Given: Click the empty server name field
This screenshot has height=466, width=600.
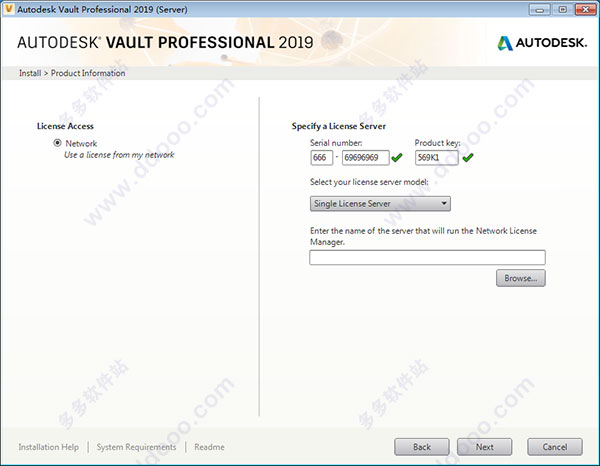Looking at the screenshot, I should tap(427, 257).
